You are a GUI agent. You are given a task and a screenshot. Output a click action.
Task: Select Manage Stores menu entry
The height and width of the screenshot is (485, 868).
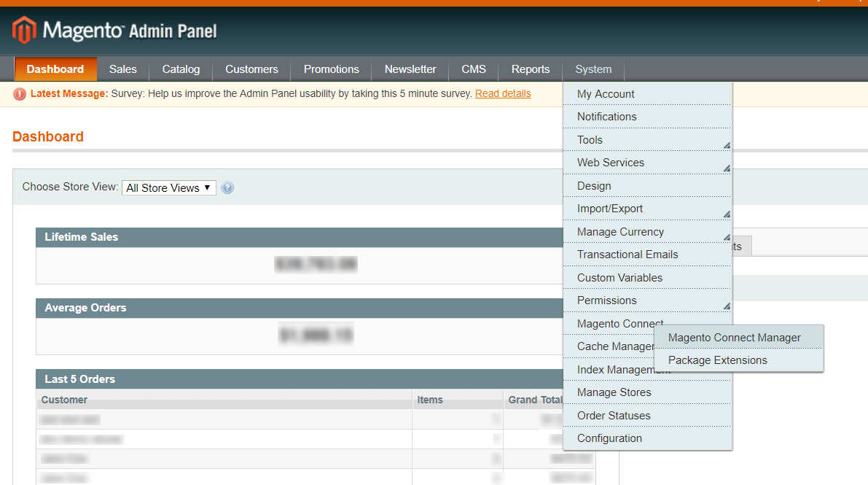tap(647, 392)
